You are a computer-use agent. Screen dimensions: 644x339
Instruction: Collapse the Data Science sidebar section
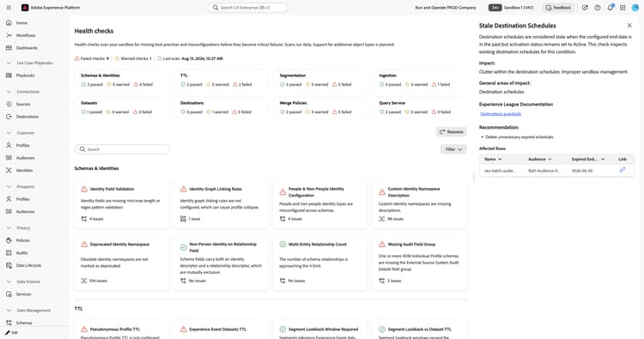coord(9,281)
